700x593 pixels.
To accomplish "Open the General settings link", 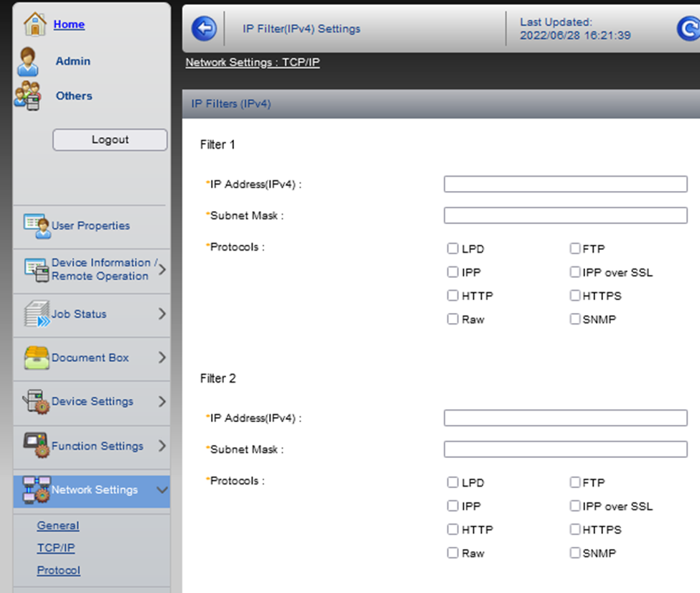I will click(57, 526).
